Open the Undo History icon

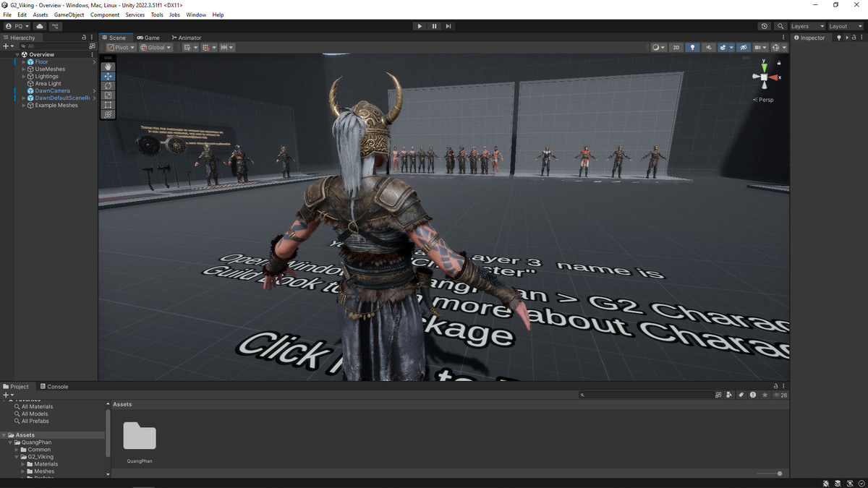pos(765,26)
